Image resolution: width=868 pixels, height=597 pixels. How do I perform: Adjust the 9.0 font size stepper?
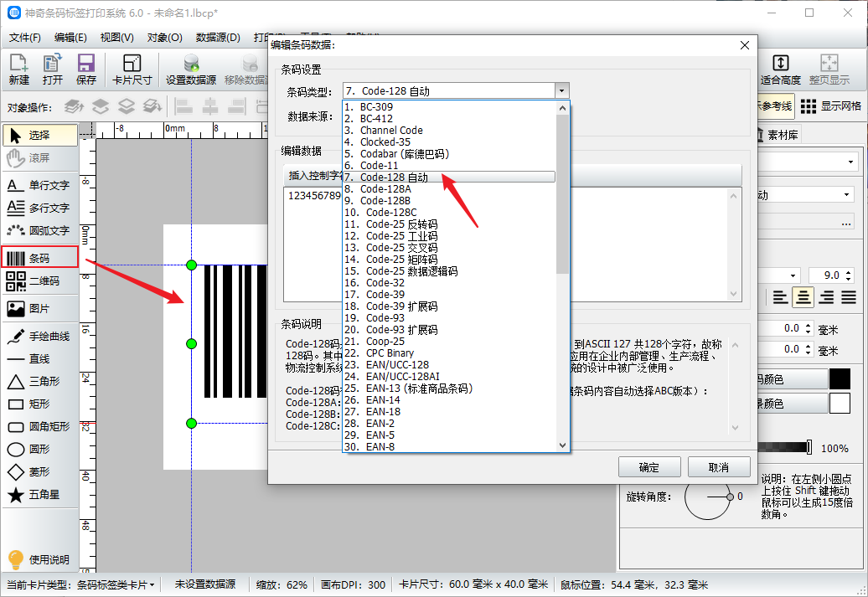click(850, 275)
